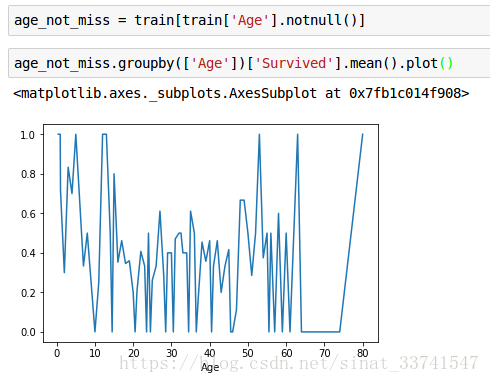Click the survival rate line chart

click(211, 233)
